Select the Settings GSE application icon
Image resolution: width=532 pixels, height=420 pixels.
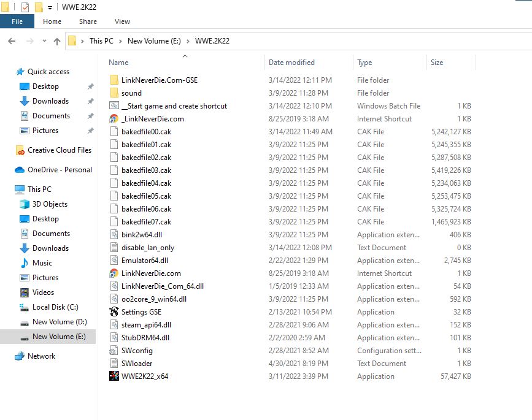pos(114,312)
